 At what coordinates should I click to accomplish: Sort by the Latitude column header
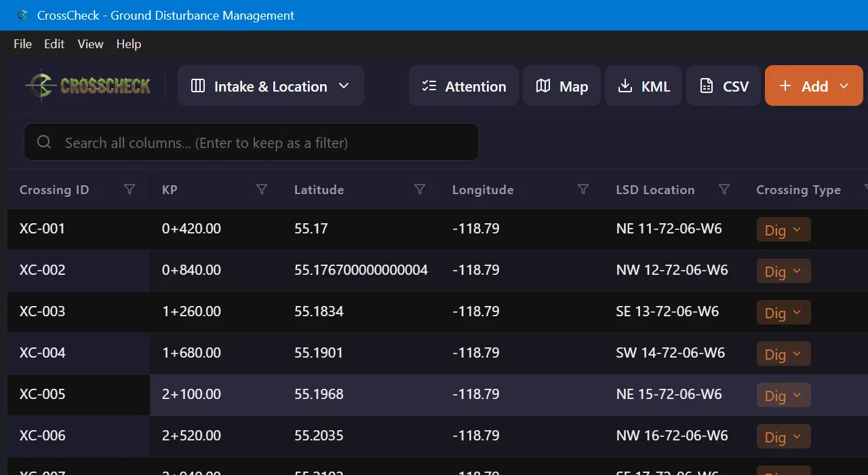(x=319, y=190)
